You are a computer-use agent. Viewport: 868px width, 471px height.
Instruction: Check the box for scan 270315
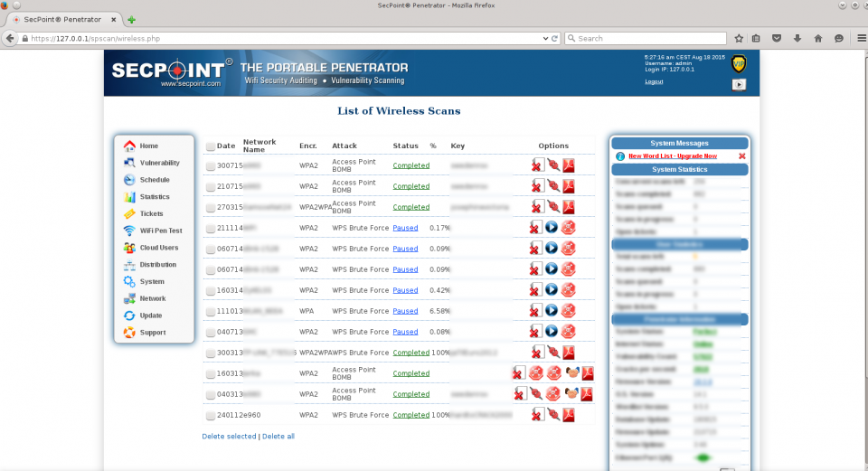[211, 208]
